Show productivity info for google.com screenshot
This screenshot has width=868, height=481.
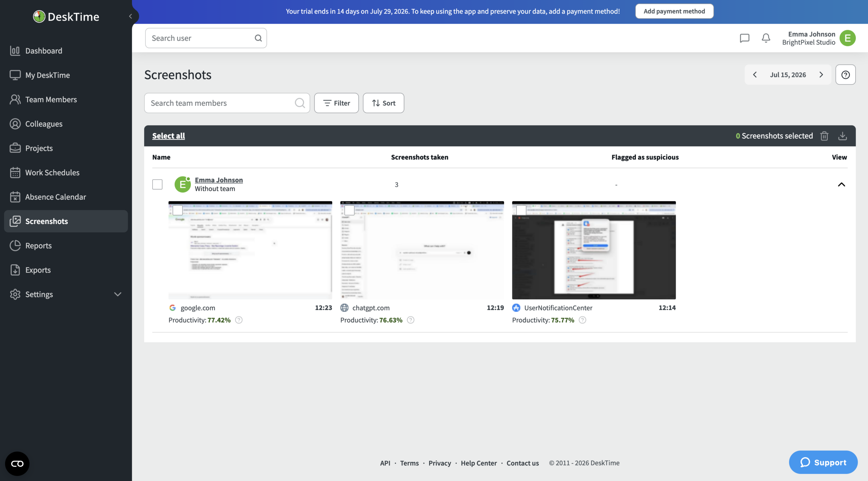[x=239, y=320]
